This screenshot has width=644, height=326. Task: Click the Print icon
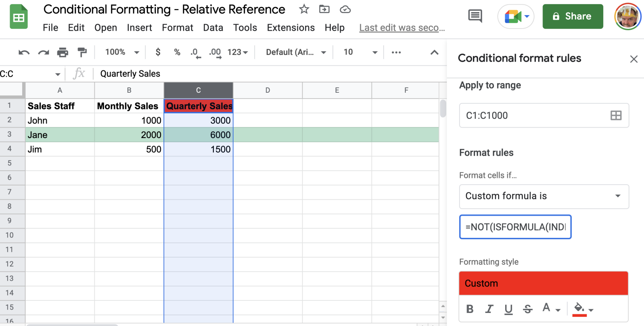[x=63, y=52]
